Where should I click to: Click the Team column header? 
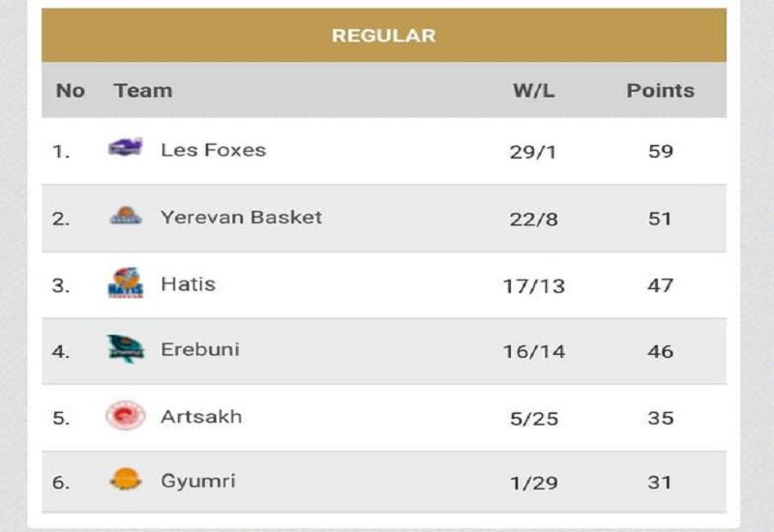(x=142, y=91)
